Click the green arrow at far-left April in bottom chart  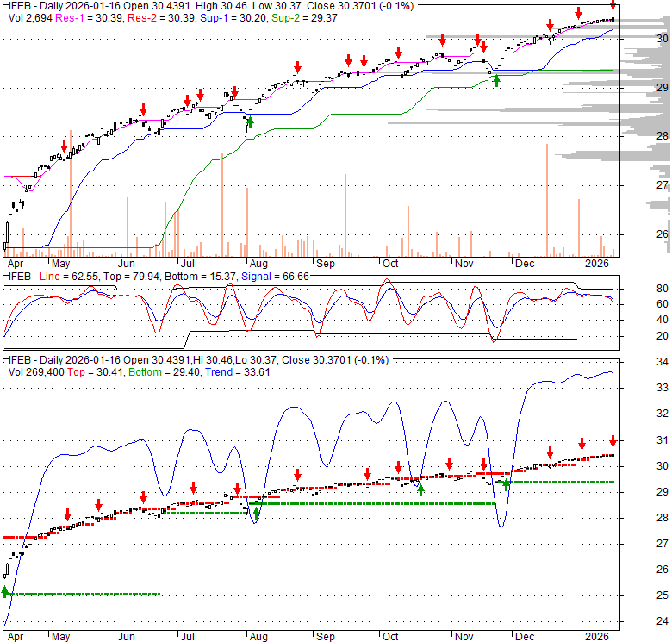point(5,591)
